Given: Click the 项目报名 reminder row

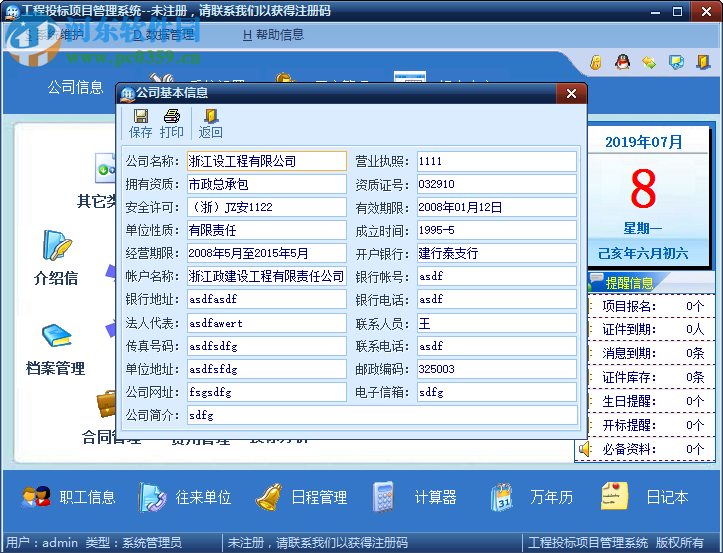Looking at the screenshot, I should (x=652, y=306).
